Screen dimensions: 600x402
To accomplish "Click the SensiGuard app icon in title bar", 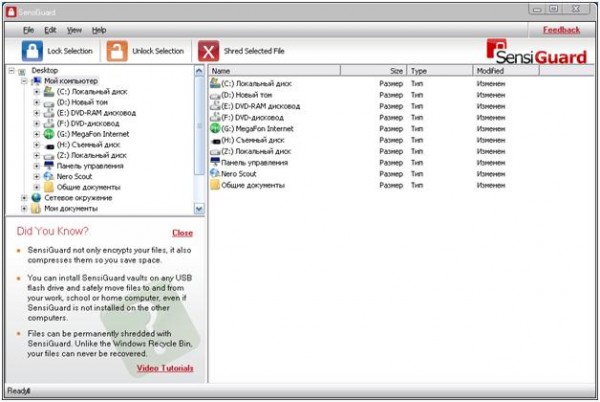I will 11,12.
